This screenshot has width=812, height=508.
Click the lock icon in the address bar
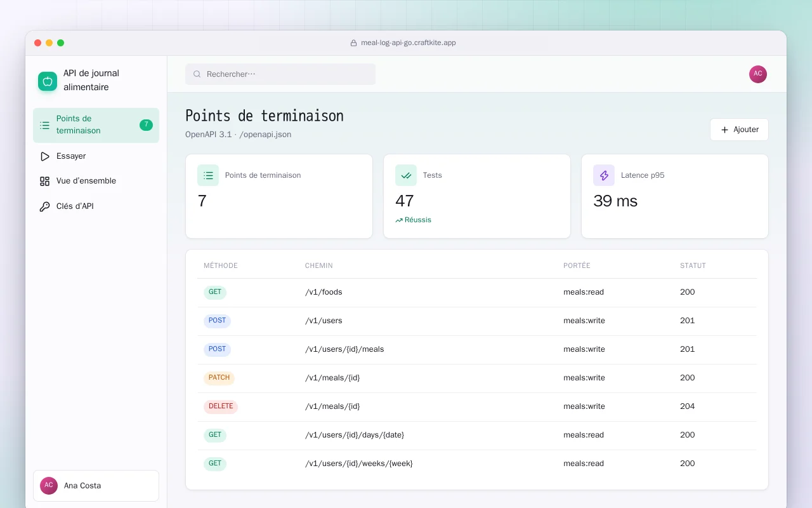pyautogui.click(x=354, y=43)
